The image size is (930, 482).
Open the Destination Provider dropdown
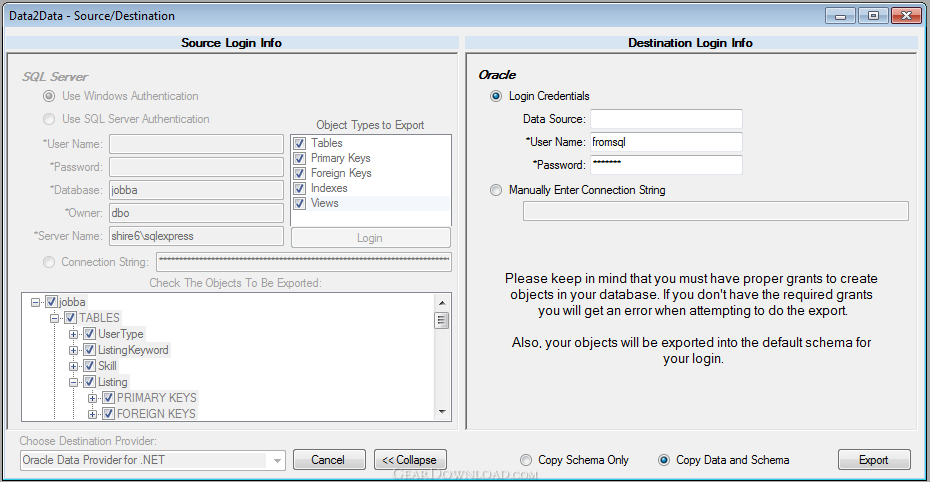click(x=276, y=461)
